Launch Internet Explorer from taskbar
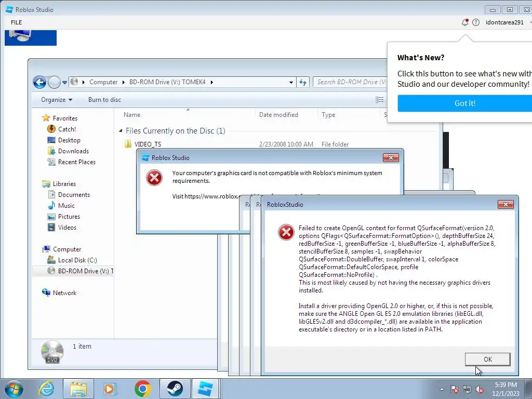 pos(46,389)
